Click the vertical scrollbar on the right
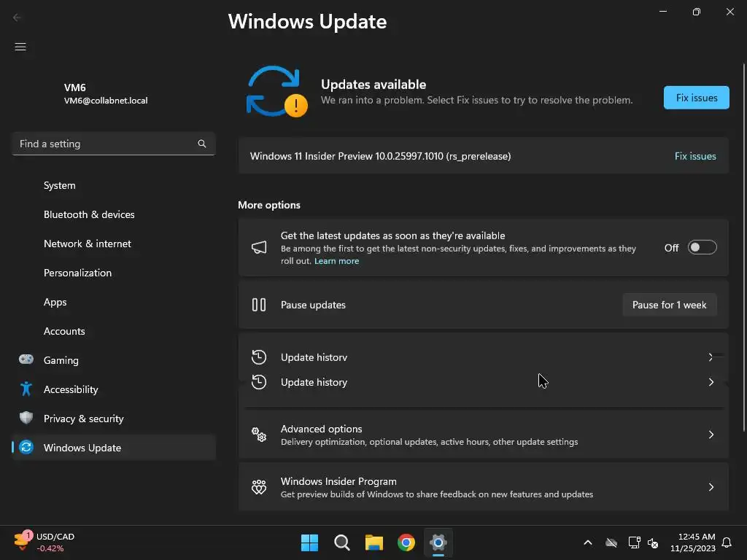The image size is (747, 560). [x=743, y=248]
